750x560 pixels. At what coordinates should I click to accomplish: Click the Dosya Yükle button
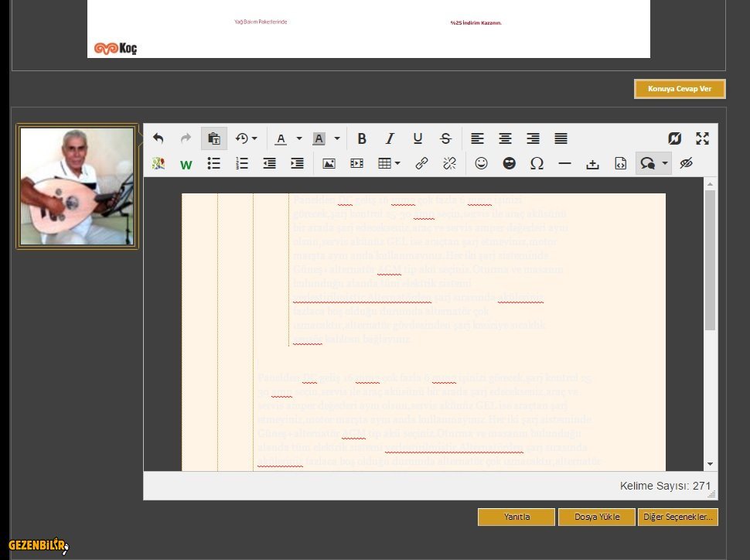point(597,517)
